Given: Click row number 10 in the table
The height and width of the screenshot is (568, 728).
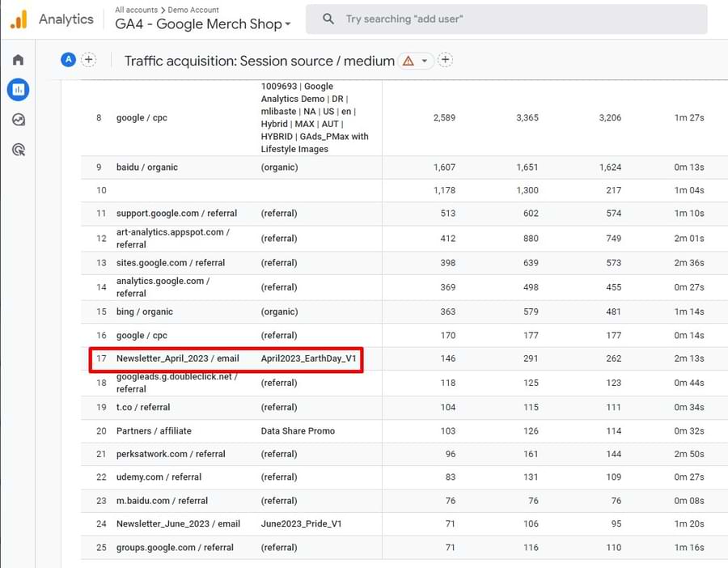Looking at the screenshot, I should click(101, 190).
